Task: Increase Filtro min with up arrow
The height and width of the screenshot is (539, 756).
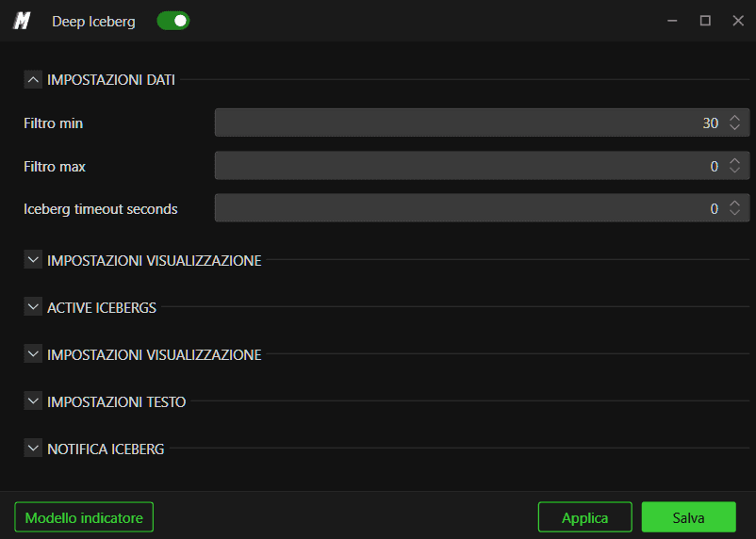Action: [x=734, y=118]
